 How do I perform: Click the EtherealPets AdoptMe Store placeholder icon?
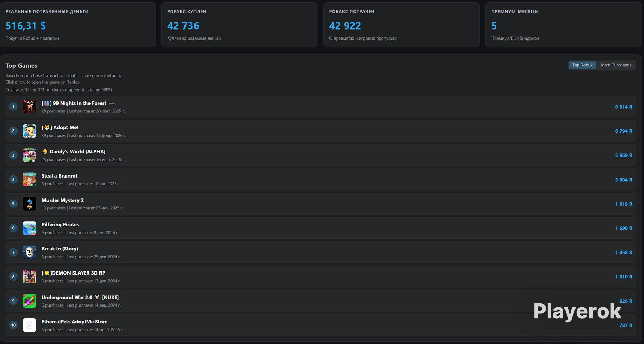(x=30, y=325)
